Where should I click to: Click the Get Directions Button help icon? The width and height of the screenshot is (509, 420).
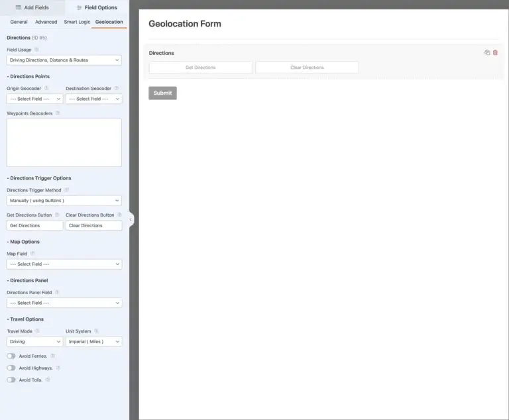(x=57, y=215)
